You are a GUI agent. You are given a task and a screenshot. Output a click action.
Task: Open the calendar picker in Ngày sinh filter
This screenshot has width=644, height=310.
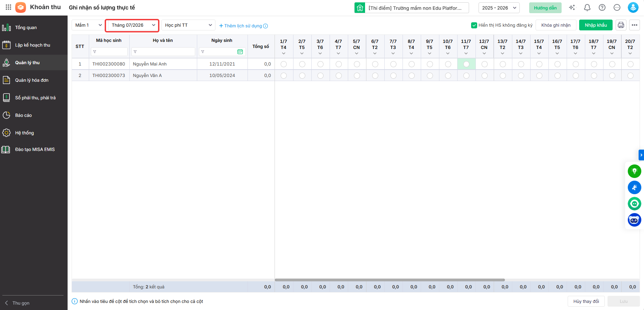(x=240, y=52)
